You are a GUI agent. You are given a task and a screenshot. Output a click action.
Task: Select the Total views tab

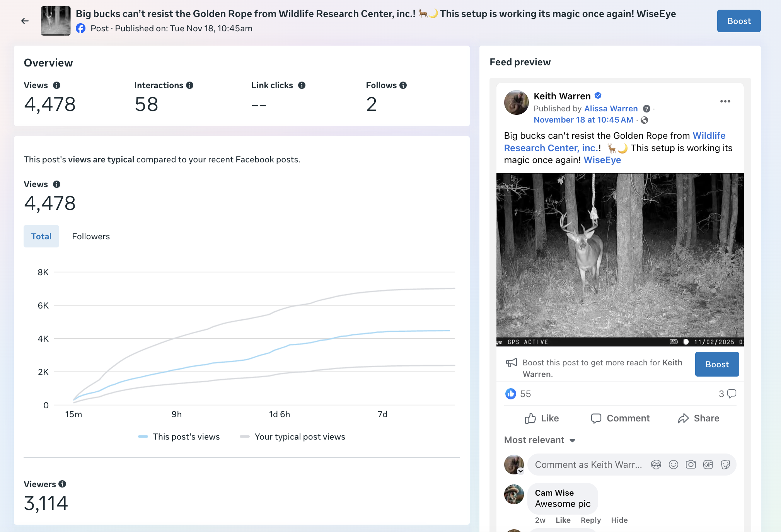[x=41, y=236]
